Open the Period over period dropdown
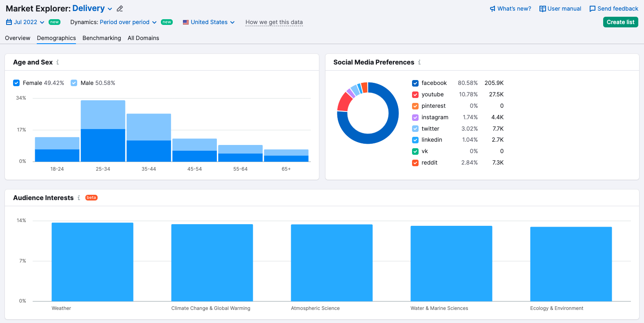The image size is (644, 323). [128, 22]
